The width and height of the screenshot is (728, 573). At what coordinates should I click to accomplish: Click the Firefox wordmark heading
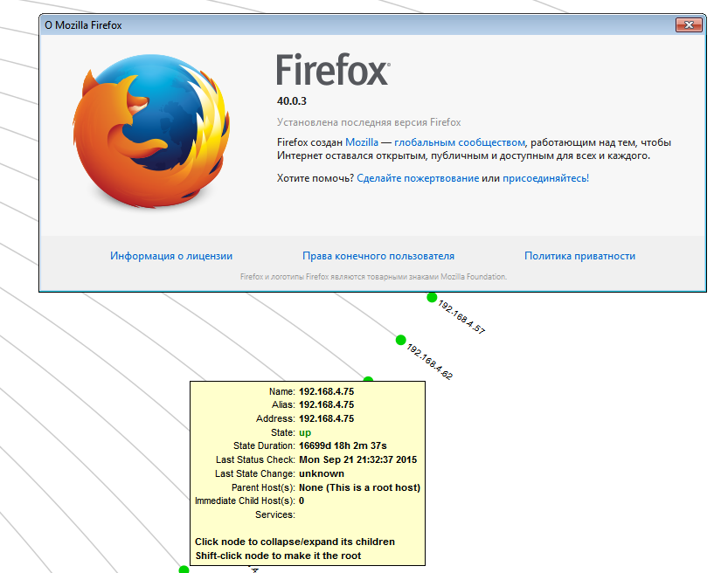coord(333,69)
